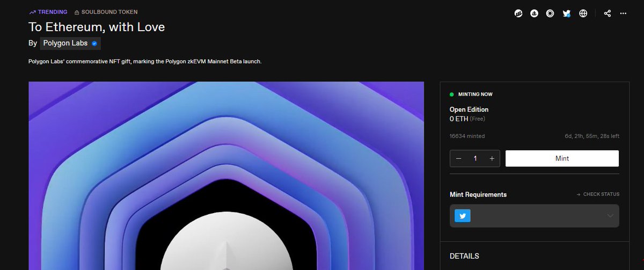The width and height of the screenshot is (644, 270).
Task: Decrease mint quantity with minus button
Action: (458, 158)
